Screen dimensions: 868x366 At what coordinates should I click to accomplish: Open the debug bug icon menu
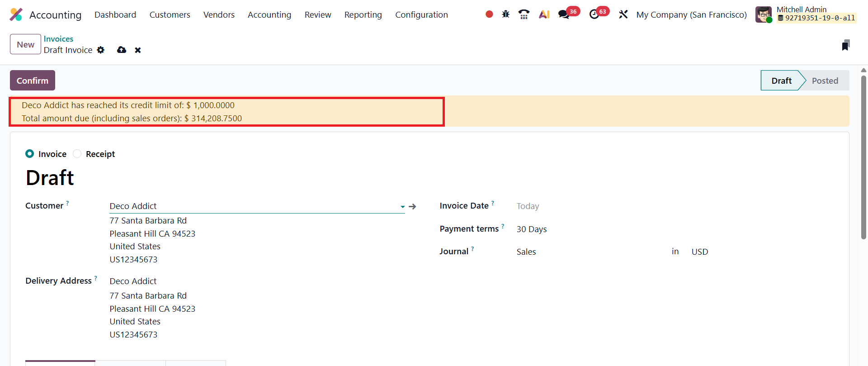[x=506, y=14]
